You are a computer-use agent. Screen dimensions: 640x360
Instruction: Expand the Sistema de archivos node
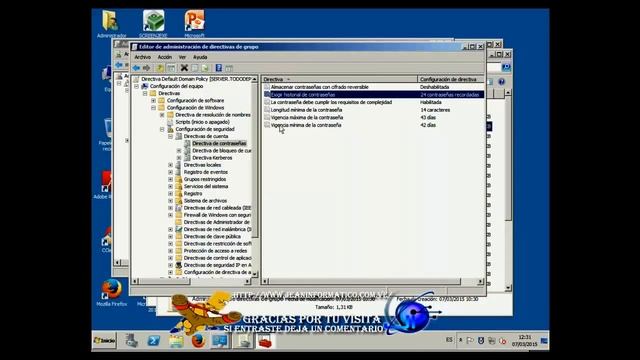[x=171, y=200]
